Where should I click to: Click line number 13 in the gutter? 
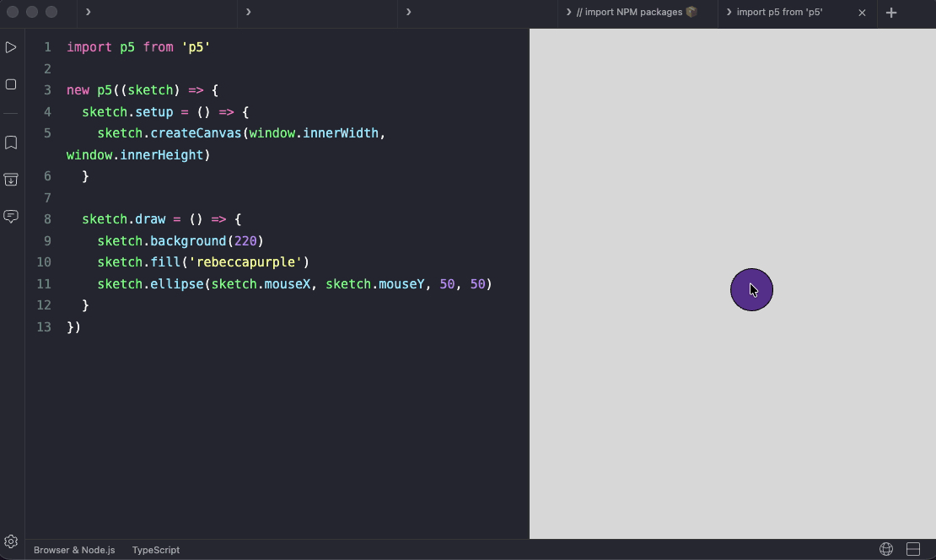pos(44,326)
